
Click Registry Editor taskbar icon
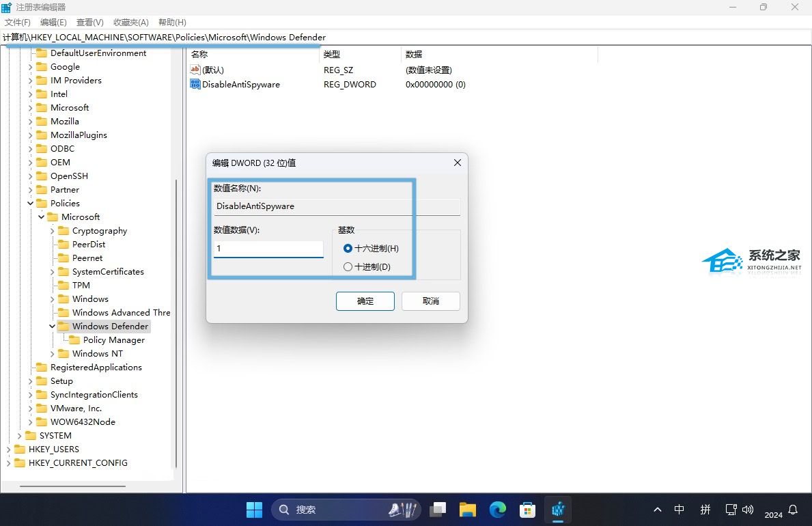(x=558, y=510)
